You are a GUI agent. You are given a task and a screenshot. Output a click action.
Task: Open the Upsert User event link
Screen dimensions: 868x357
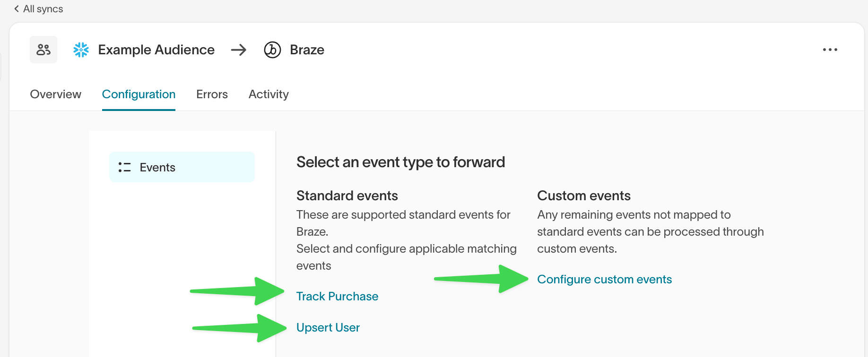(x=328, y=328)
